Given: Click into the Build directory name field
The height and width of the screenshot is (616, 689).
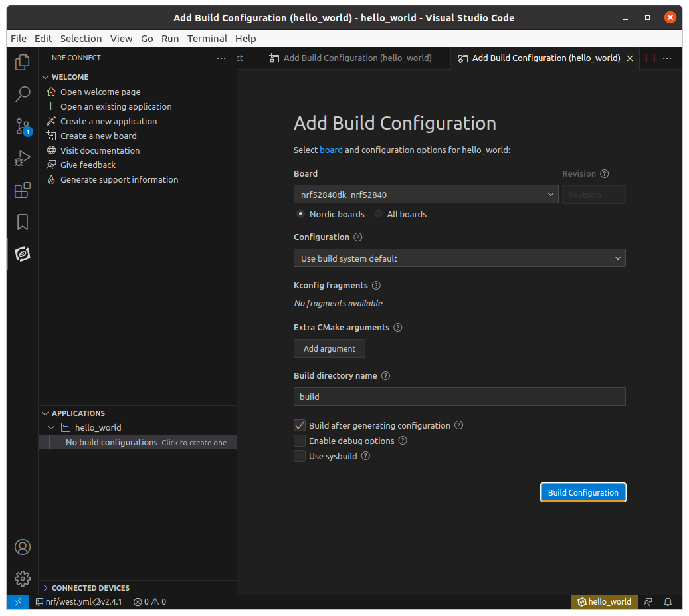Looking at the screenshot, I should [x=460, y=397].
